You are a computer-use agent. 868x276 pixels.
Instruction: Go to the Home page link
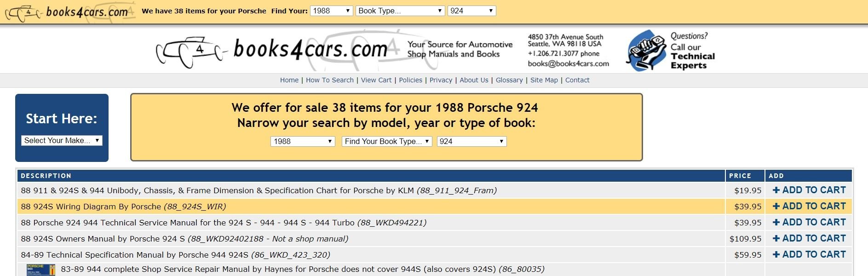coord(289,80)
